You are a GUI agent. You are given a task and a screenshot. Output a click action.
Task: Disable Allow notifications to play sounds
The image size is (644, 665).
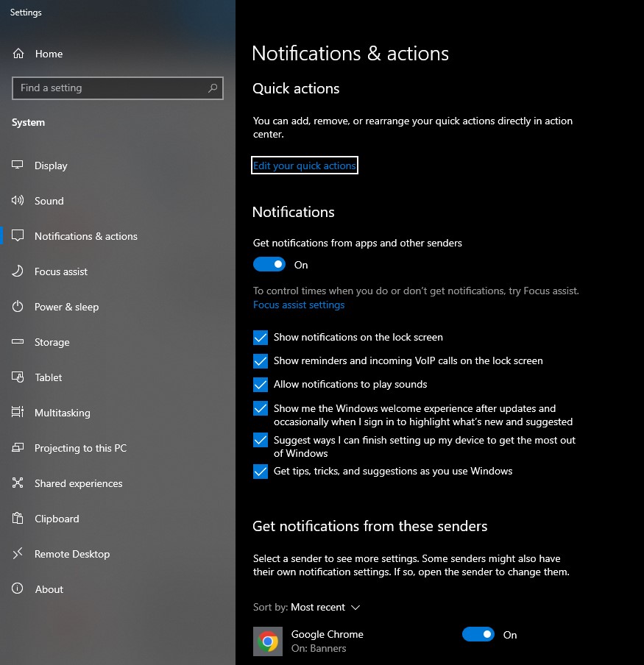click(260, 384)
